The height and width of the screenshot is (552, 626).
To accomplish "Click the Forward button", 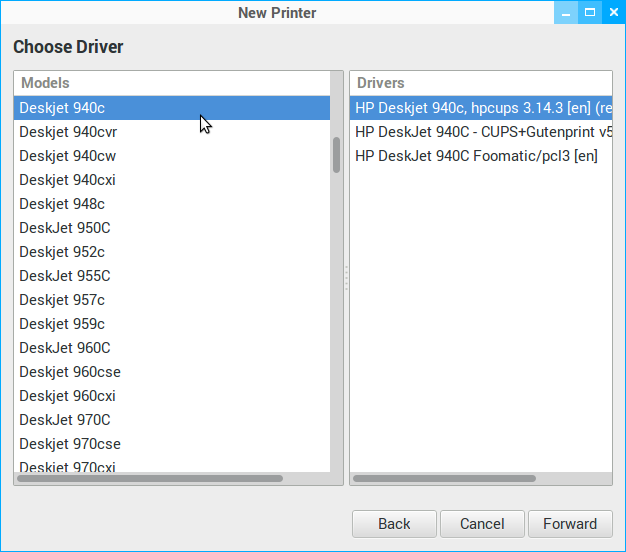I will [569, 523].
